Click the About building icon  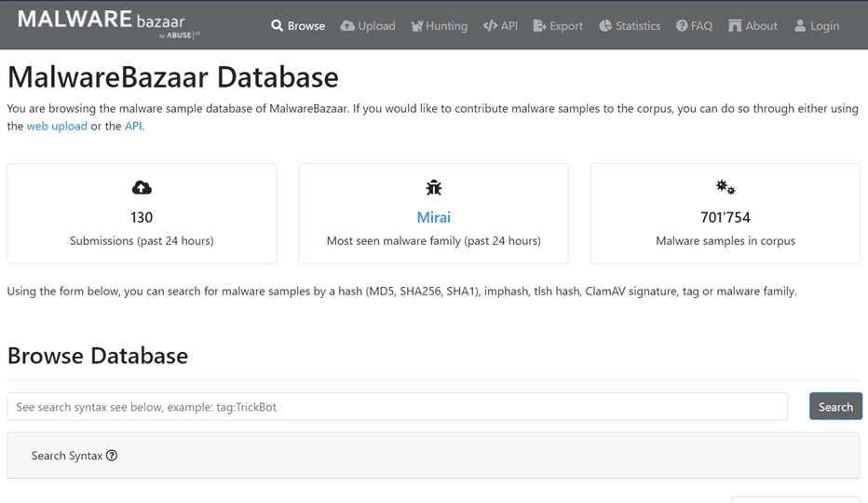(735, 26)
